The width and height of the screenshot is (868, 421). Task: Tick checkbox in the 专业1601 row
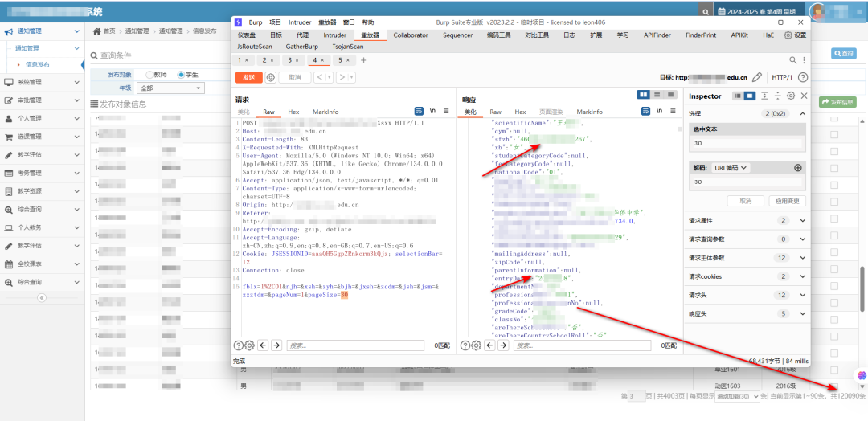pyautogui.click(x=834, y=370)
